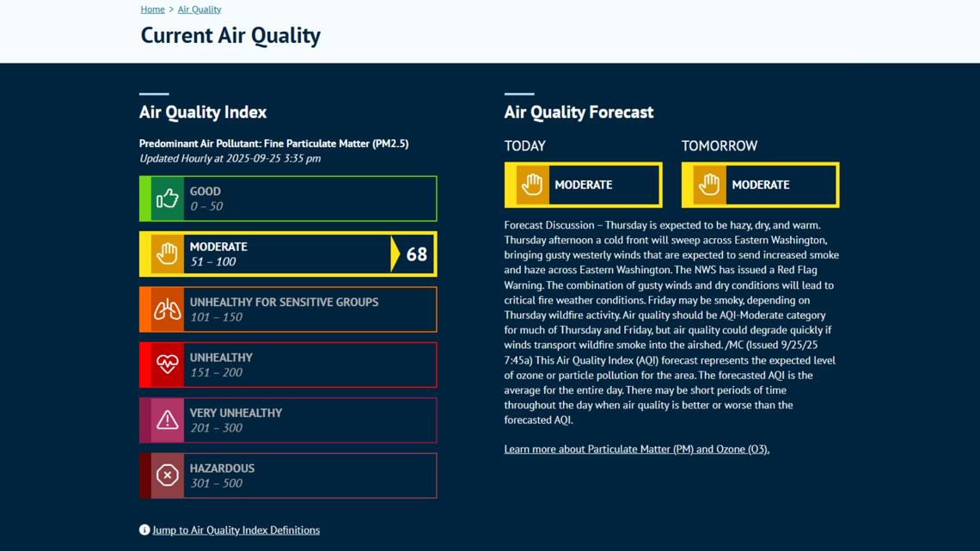Click the thumbs-up icon in Good row

pyautogui.click(x=167, y=199)
